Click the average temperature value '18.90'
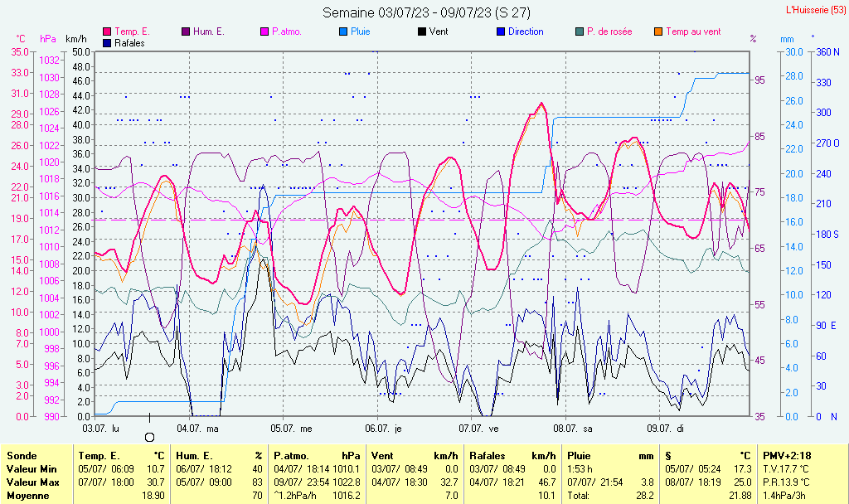 [153, 496]
